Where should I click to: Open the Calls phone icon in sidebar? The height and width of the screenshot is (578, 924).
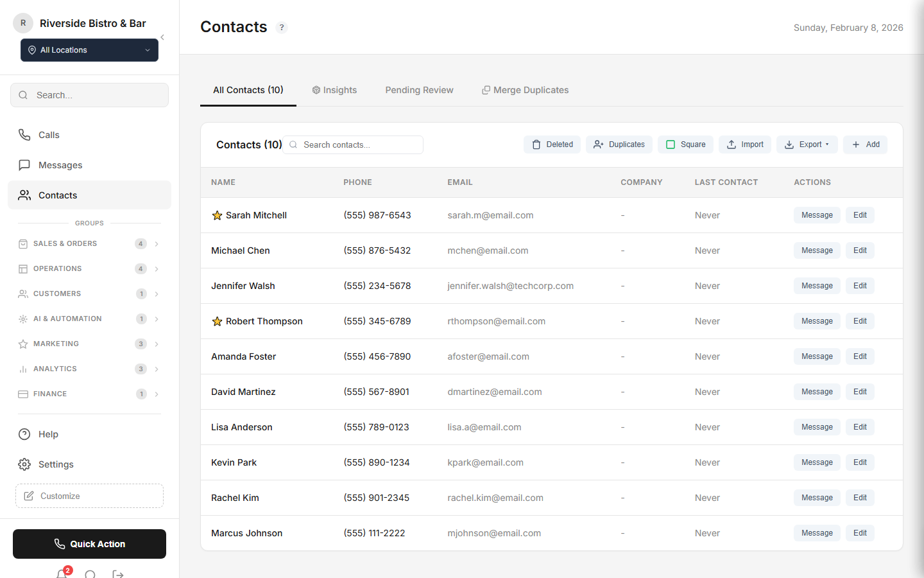coord(24,135)
